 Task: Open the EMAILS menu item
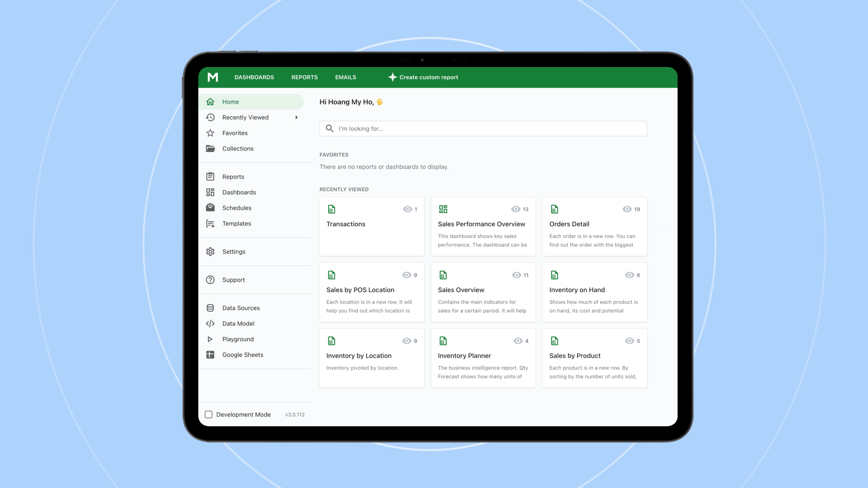[x=345, y=77]
